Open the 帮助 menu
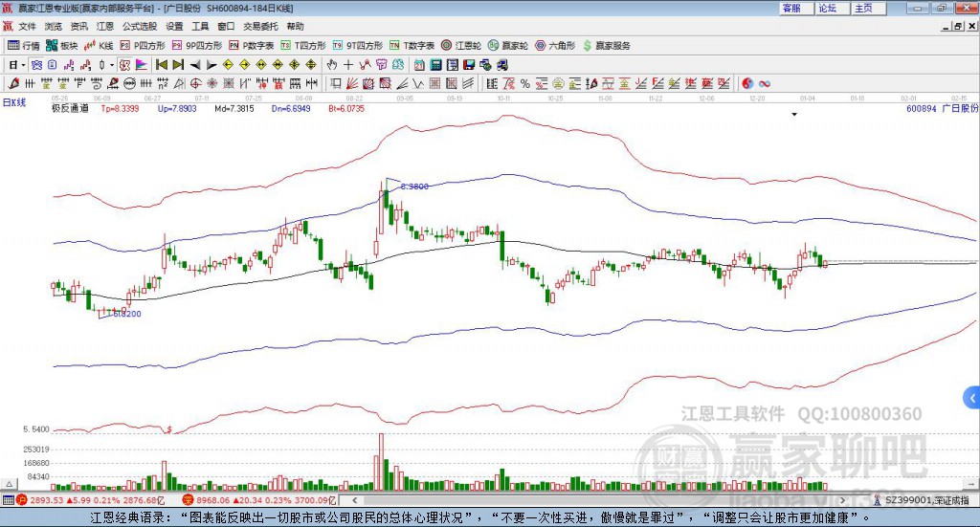The image size is (980, 527). pos(295,26)
